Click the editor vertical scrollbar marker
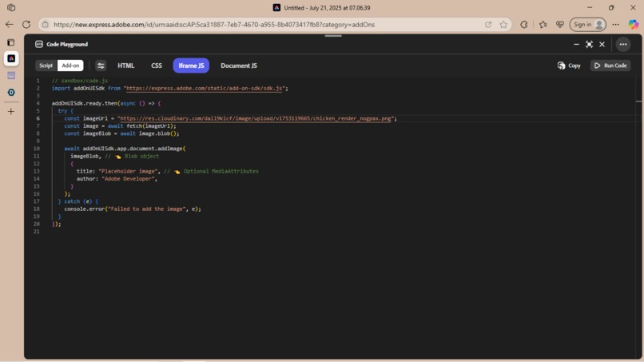644x362 pixels. click(x=638, y=101)
